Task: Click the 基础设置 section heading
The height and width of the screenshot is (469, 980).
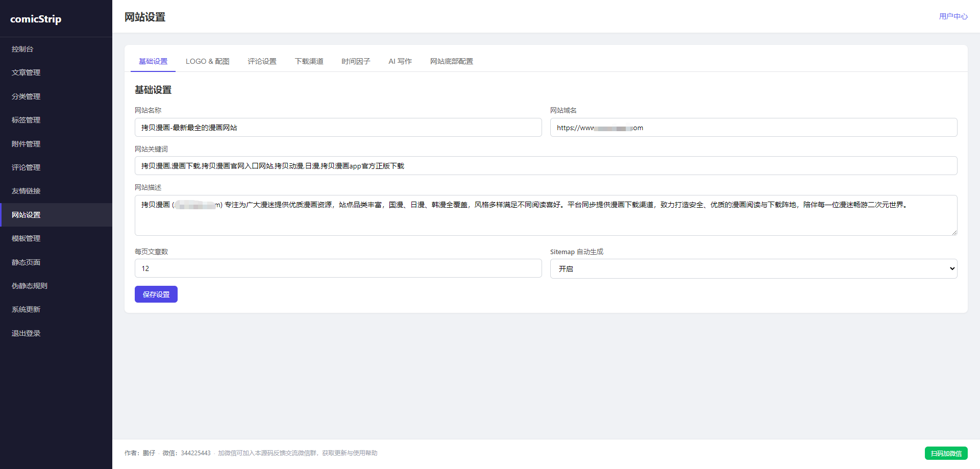Action: pyautogui.click(x=153, y=90)
